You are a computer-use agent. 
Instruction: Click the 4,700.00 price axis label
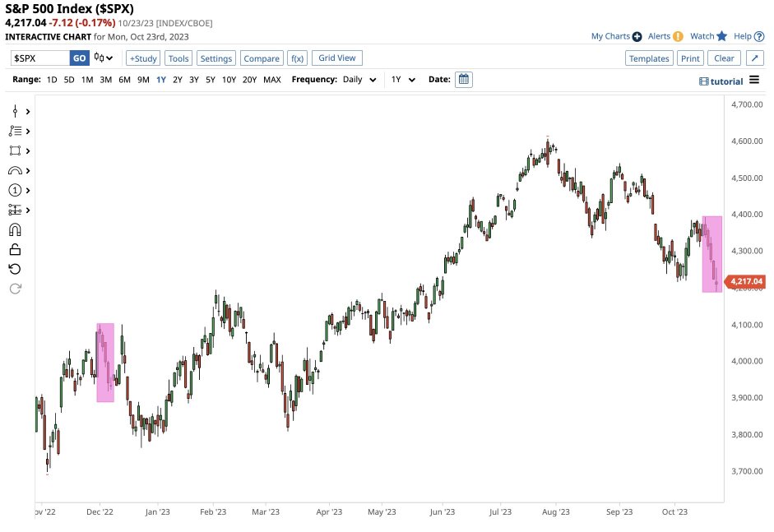[x=748, y=104]
